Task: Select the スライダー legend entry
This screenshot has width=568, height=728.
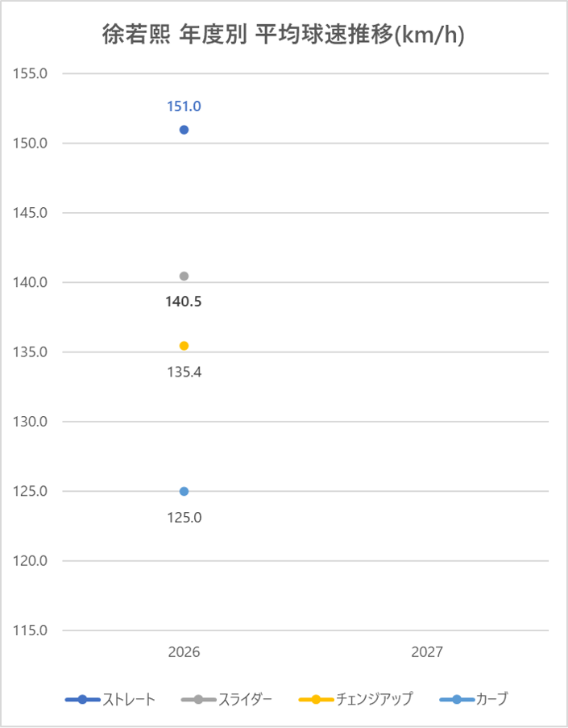Action: click(228, 699)
